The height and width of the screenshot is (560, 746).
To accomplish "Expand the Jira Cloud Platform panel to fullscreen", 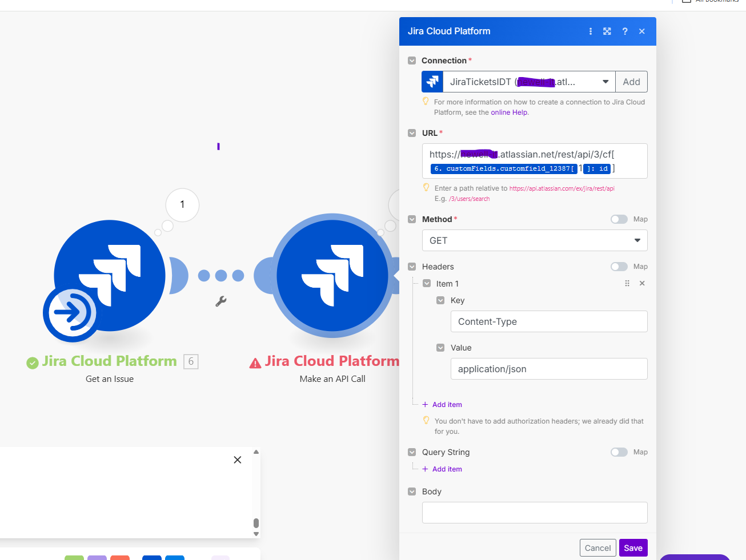I will 607,31.
